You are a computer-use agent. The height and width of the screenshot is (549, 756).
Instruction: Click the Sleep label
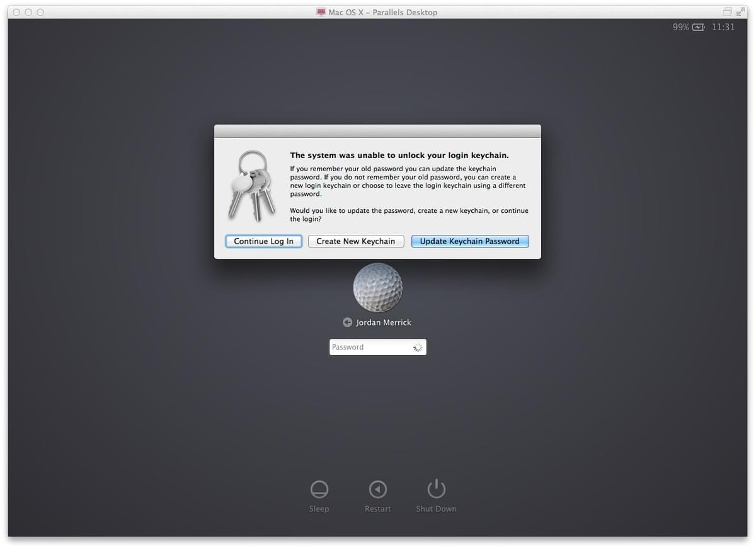coord(319,509)
